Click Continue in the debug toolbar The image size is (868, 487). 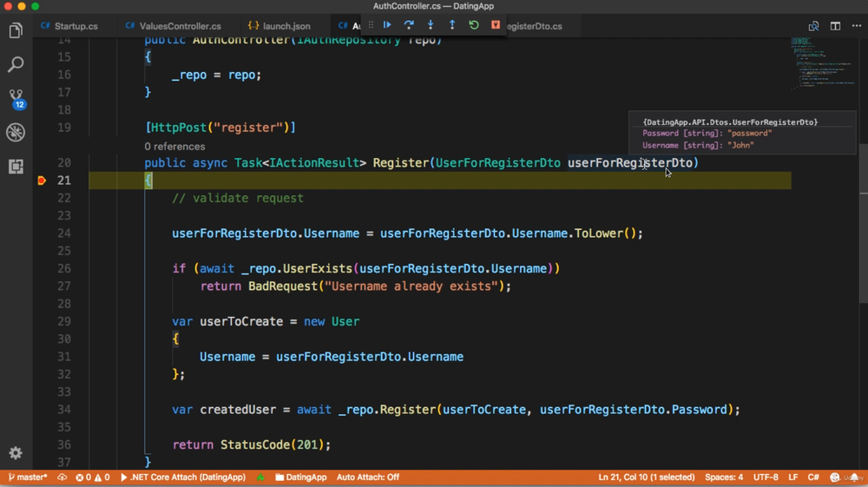(387, 25)
